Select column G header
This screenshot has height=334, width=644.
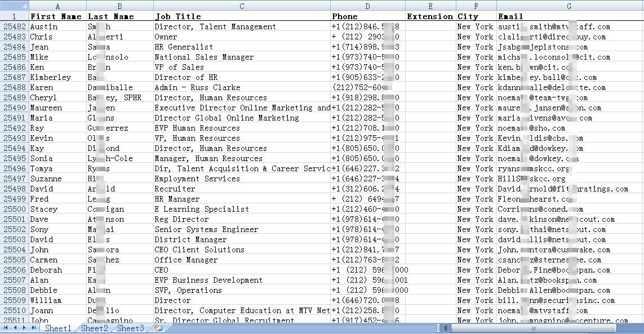pyautogui.click(x=569, y=6)
